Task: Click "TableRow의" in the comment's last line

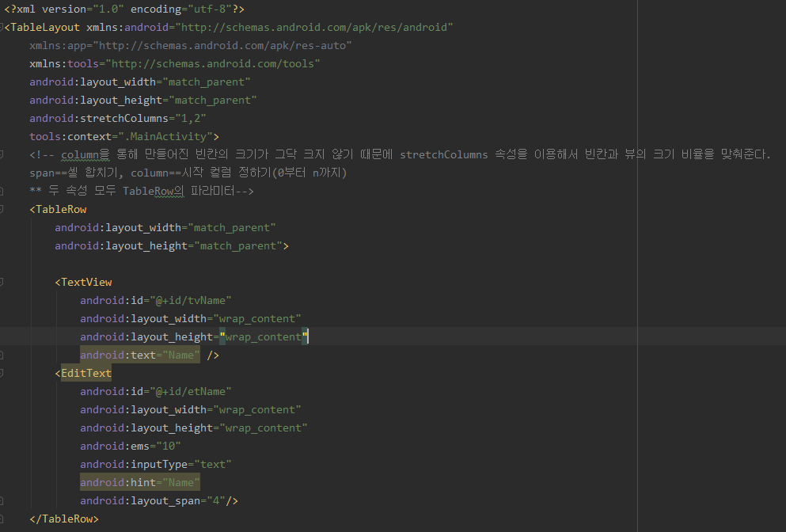Action: (x=154, y=191)
